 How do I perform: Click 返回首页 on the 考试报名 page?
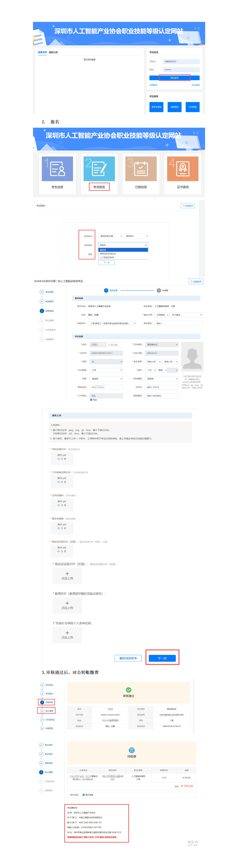tap(188, 206)
